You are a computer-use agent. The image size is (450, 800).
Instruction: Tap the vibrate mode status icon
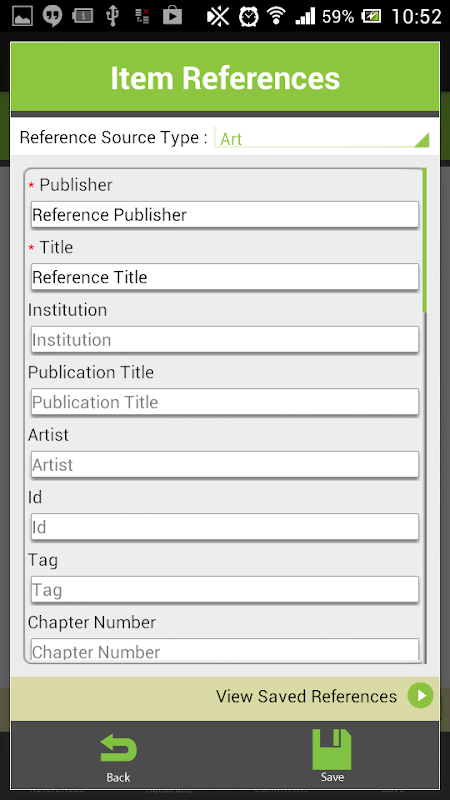[x=218, y=17]
